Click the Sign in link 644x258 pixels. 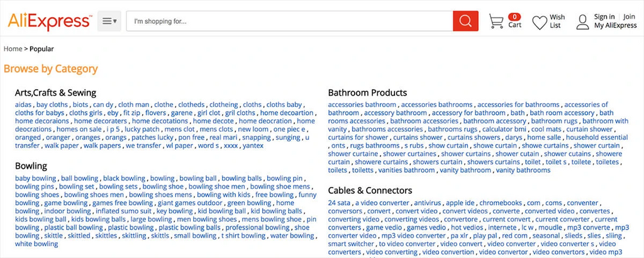pyautogui.click(x=604, y=17)
